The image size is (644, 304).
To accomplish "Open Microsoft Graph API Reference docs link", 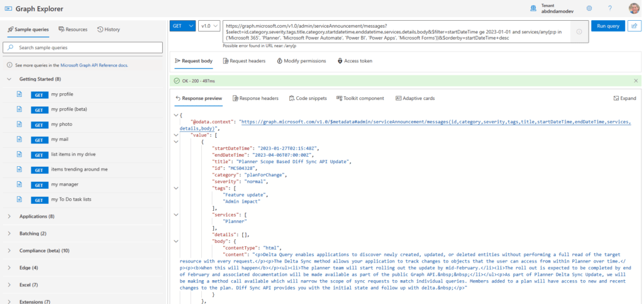I will click(94, 65).
